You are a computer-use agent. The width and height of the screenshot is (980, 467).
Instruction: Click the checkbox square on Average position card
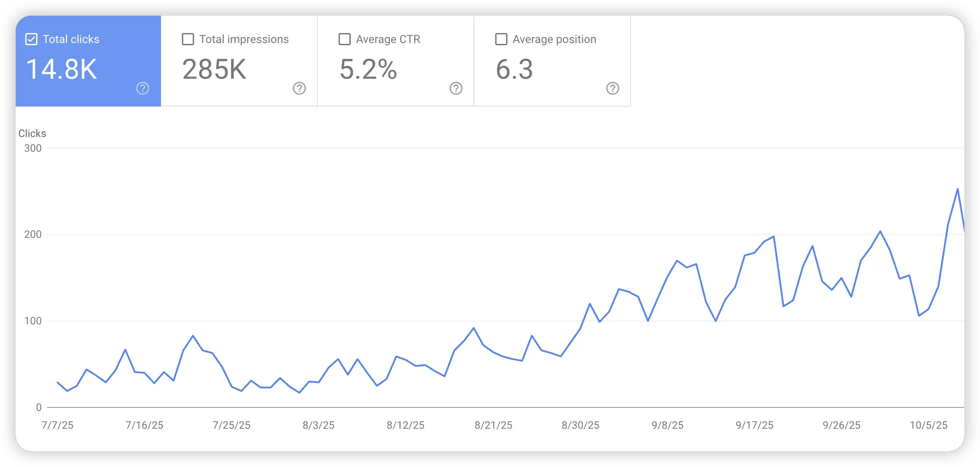click(500, 39)
